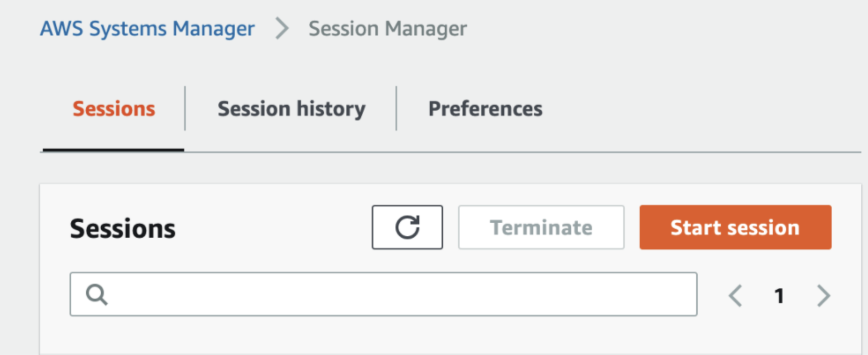Open the Sessions tab
The width and height of the screenshot is (868, 355).
pos(114,109)
